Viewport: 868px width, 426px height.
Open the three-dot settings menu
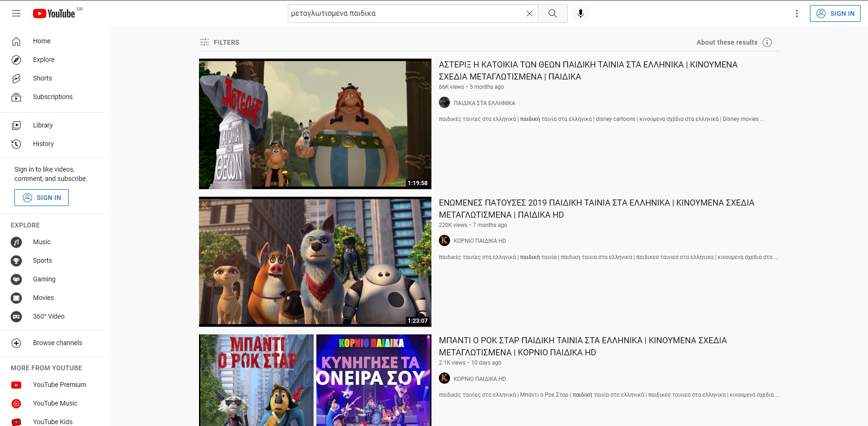[796, 13]
